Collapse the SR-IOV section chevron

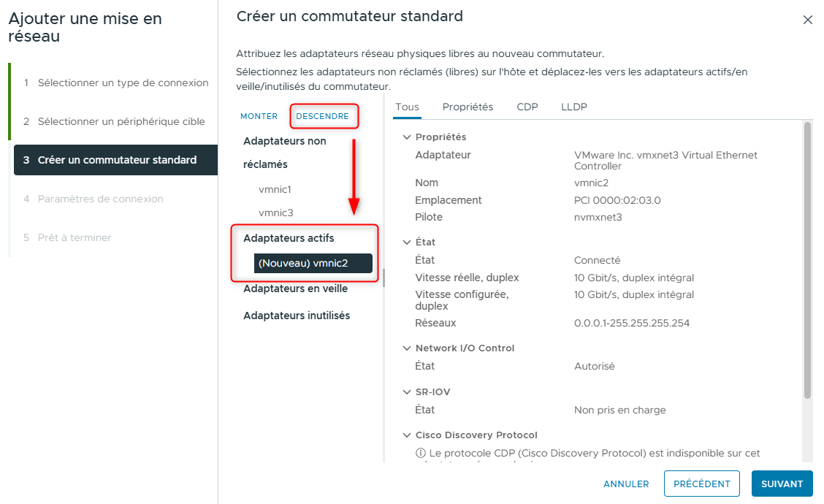point(407,392)
